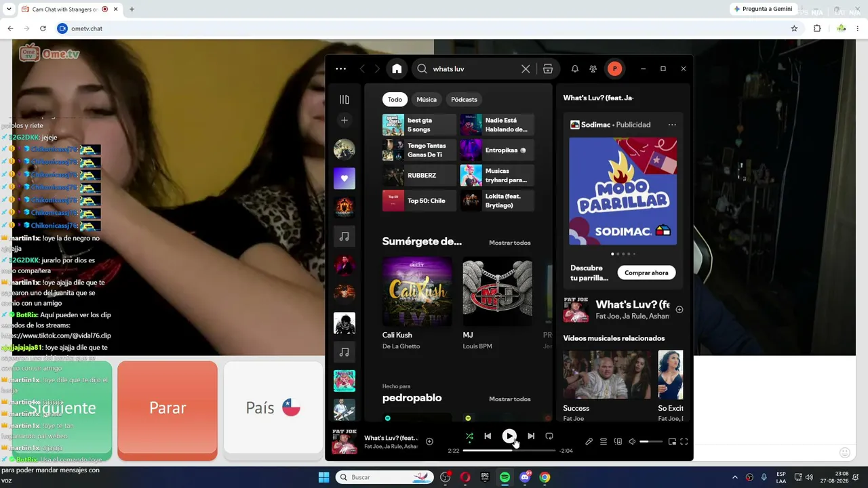
Task: Skip to previous track
Action: 488,436
